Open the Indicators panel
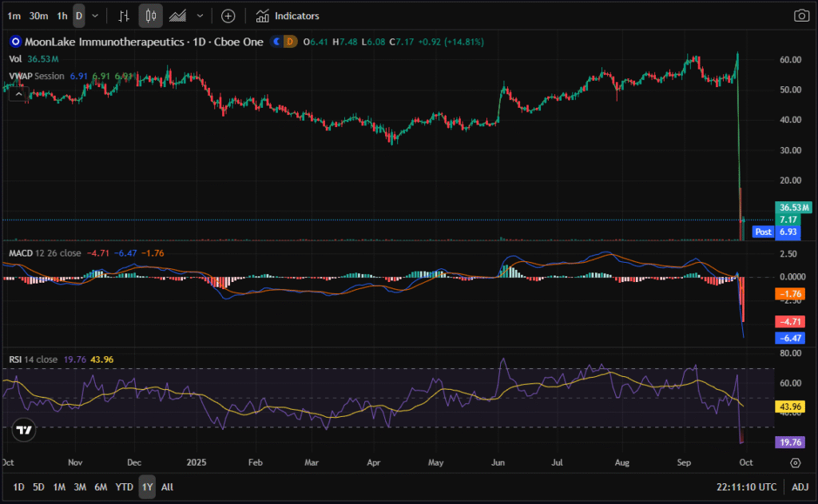818x504 pixels. click(x=288, y=16)
